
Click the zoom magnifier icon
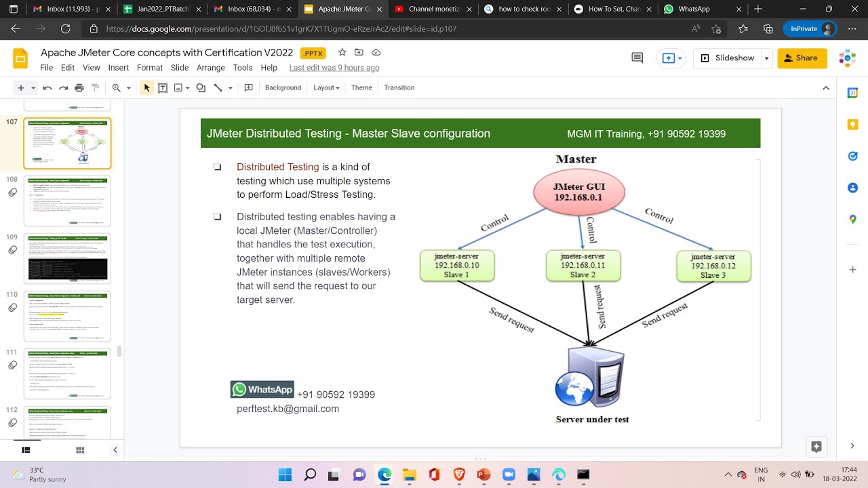pyautogui.click(x=117, y=87)
